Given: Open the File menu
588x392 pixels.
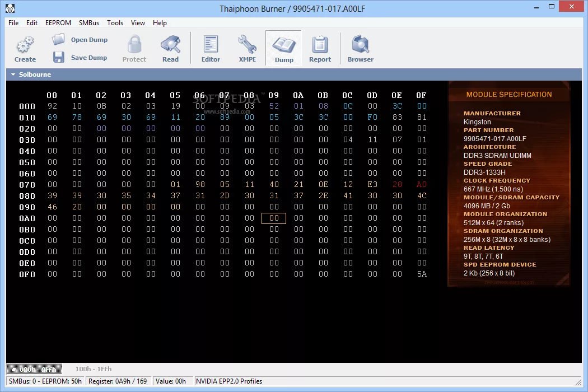Looking at the screenshot, I should coord(13,23).
